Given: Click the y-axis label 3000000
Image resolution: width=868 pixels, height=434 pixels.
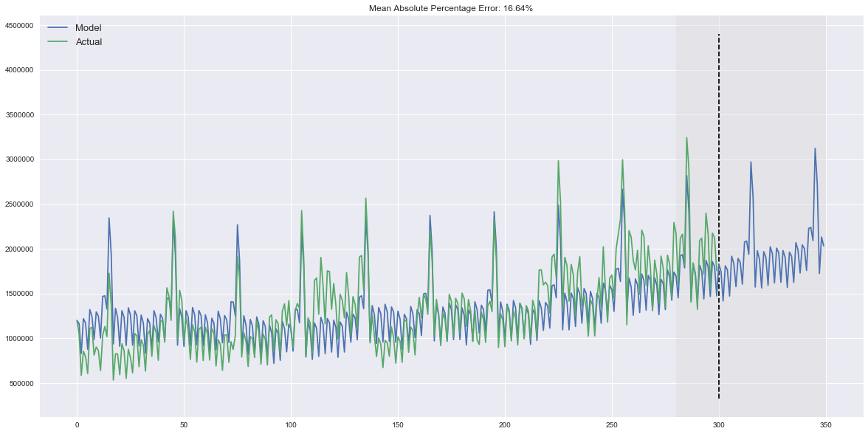Looking at the screenshot, I should (18, 160).
